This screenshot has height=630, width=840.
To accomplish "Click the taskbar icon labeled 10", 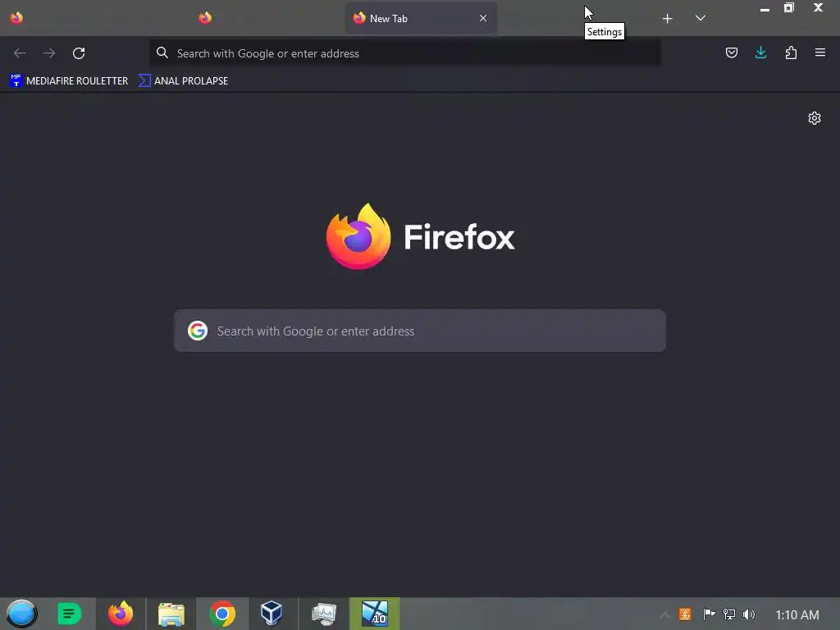I will [374, 614].
